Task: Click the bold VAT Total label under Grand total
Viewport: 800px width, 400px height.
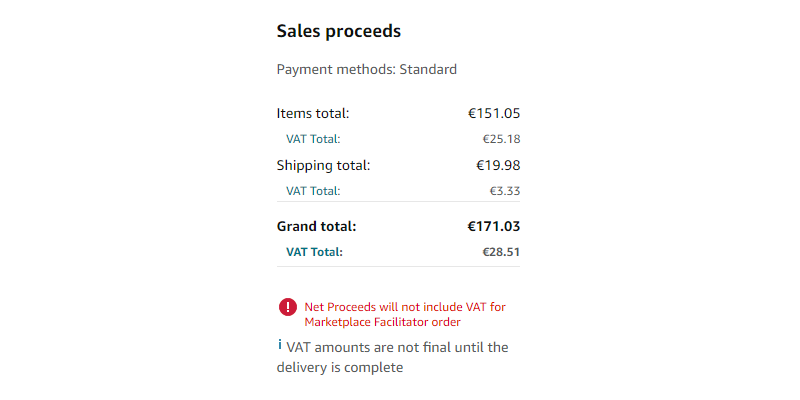Action: coord(314,252)
